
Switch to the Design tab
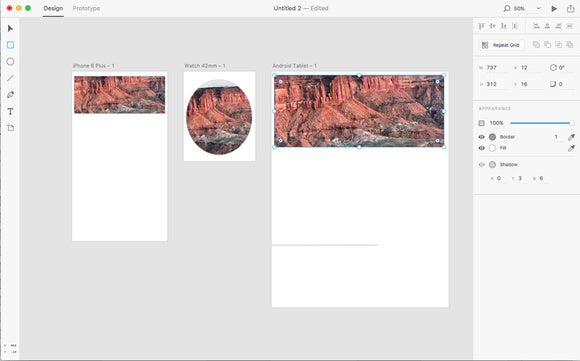click(53, 8)
